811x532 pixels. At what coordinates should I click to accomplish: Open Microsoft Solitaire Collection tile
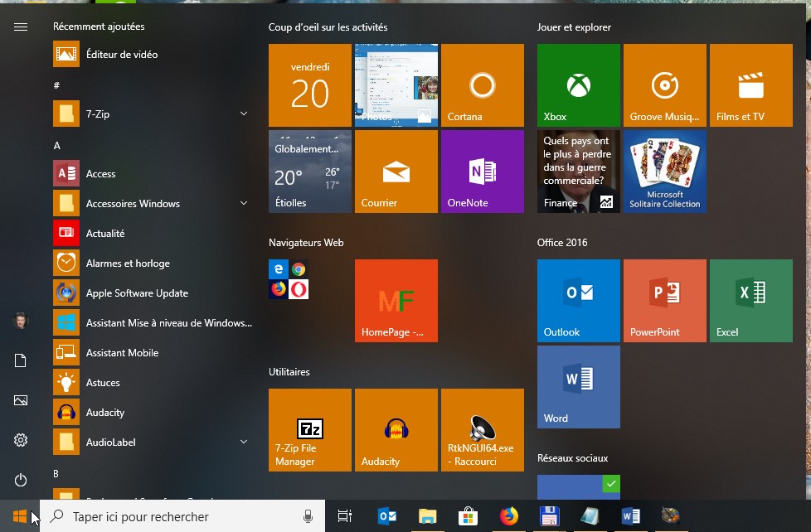tap(664, 172)
